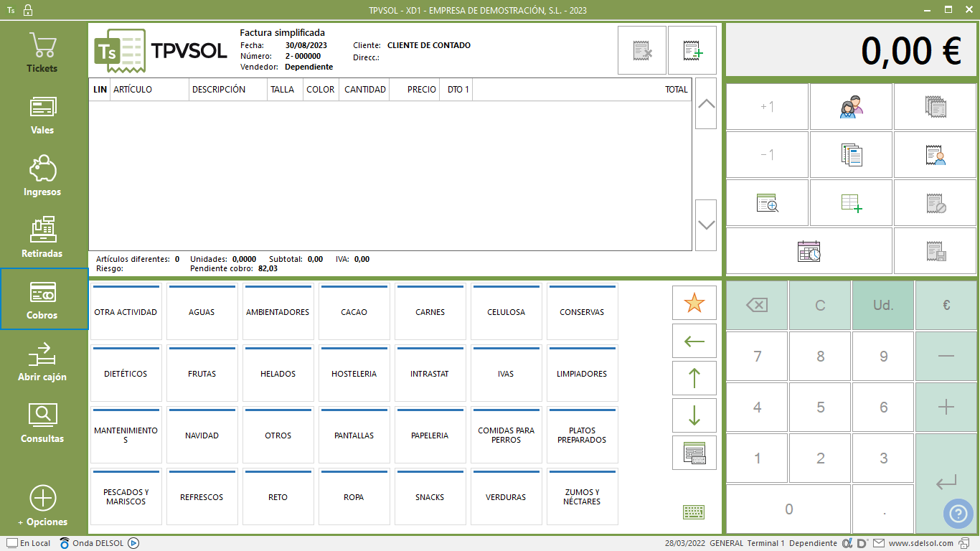Open the Tickets section
Image resolution: width=980 pixels, height=551 pixels.
43,53
